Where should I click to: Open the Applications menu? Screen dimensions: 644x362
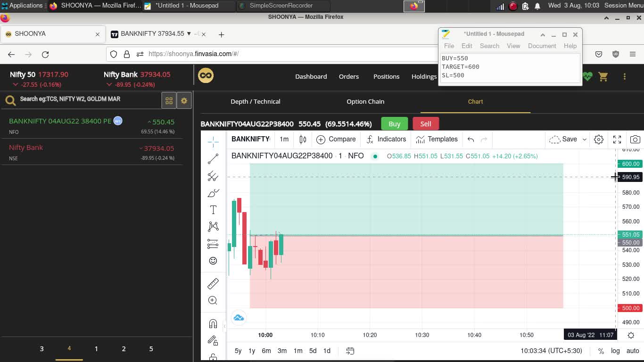[x=22, y=6]
